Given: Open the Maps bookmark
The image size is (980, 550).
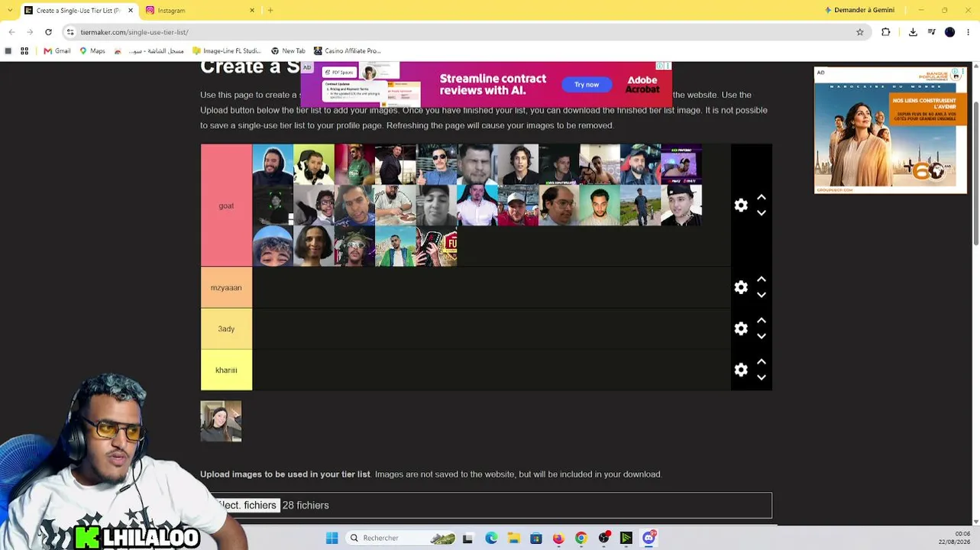Looking at the screenshot, I should point(92,51).
